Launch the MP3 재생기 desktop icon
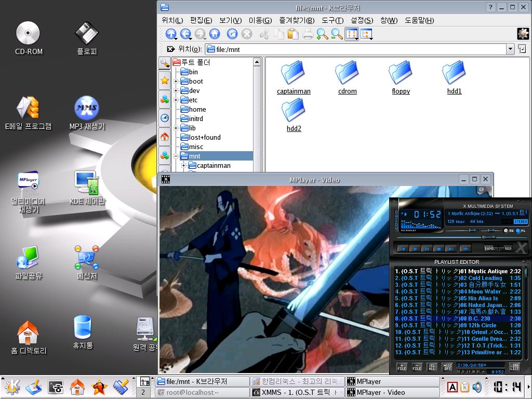 coord(87,113)
